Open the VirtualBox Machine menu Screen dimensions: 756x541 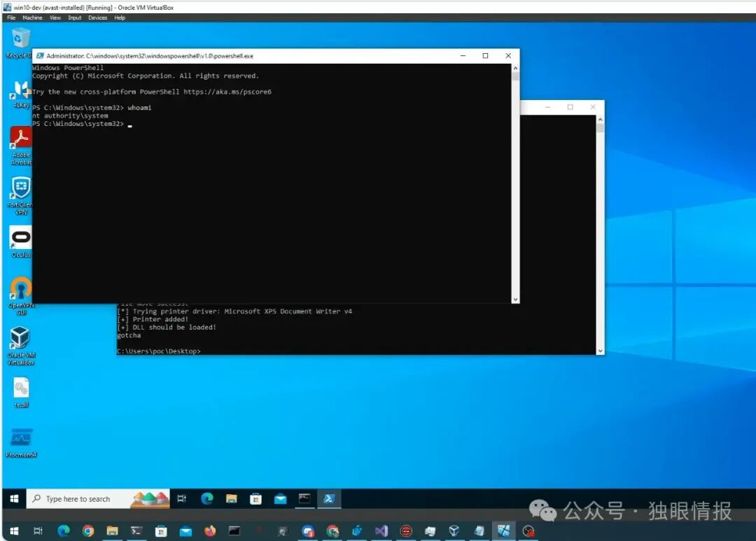(32, 17)
